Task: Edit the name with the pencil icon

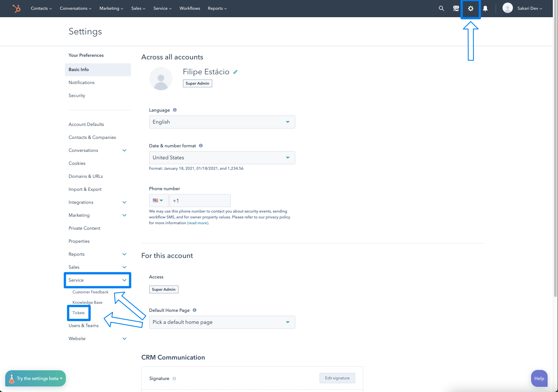Action: [x=236, y=72]
